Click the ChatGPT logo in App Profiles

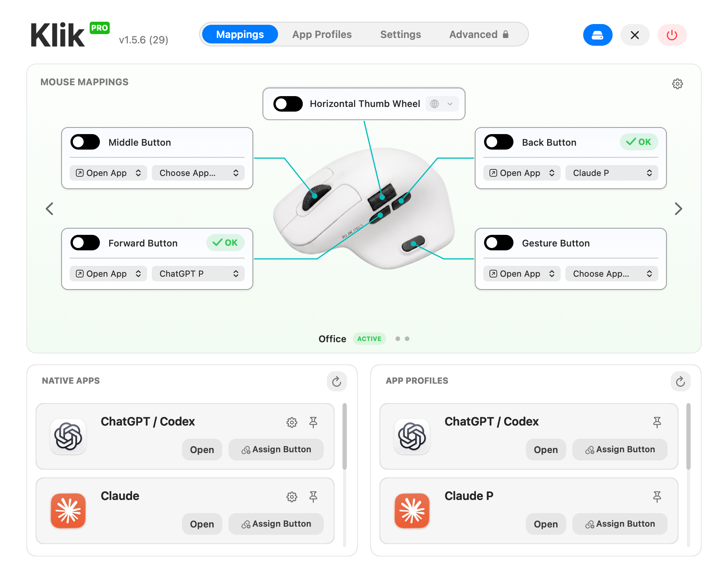412,436
